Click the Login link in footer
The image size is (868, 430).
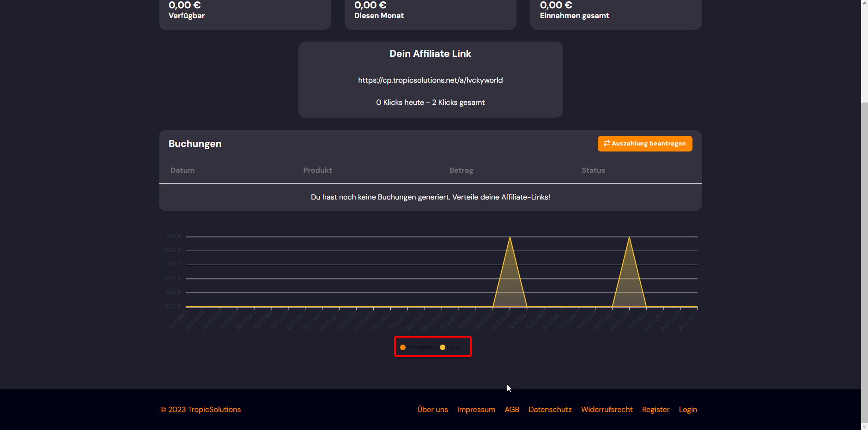point(687,410)
